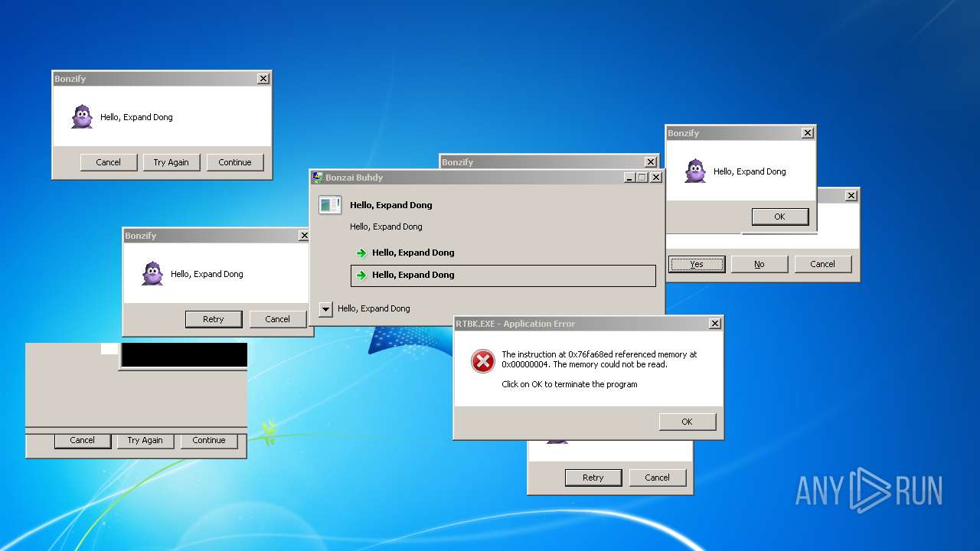Minimize the Bonzai Buhdy window

point(629,178)
